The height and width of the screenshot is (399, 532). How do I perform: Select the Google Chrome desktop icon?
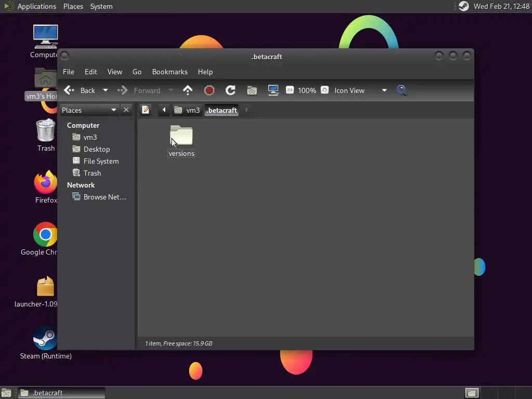tap(46, 234)
